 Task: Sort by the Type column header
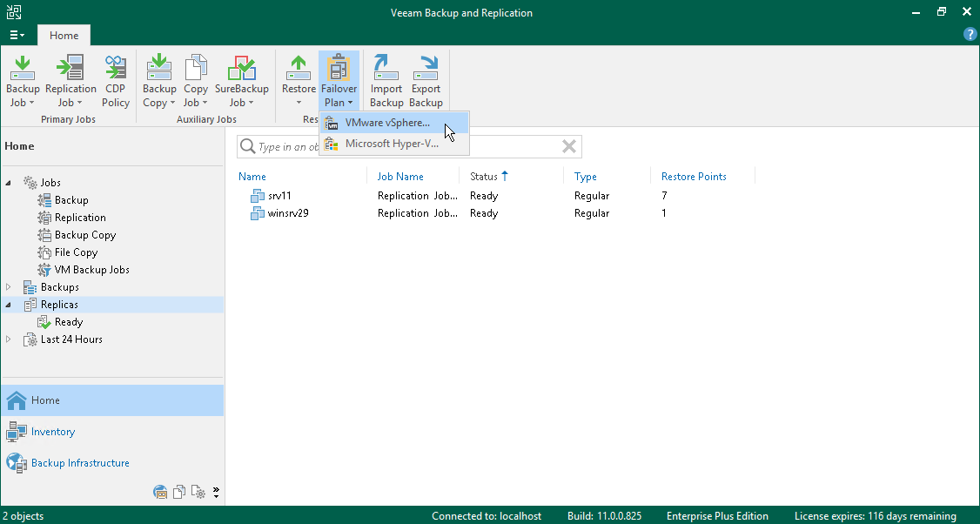(586, 177)
